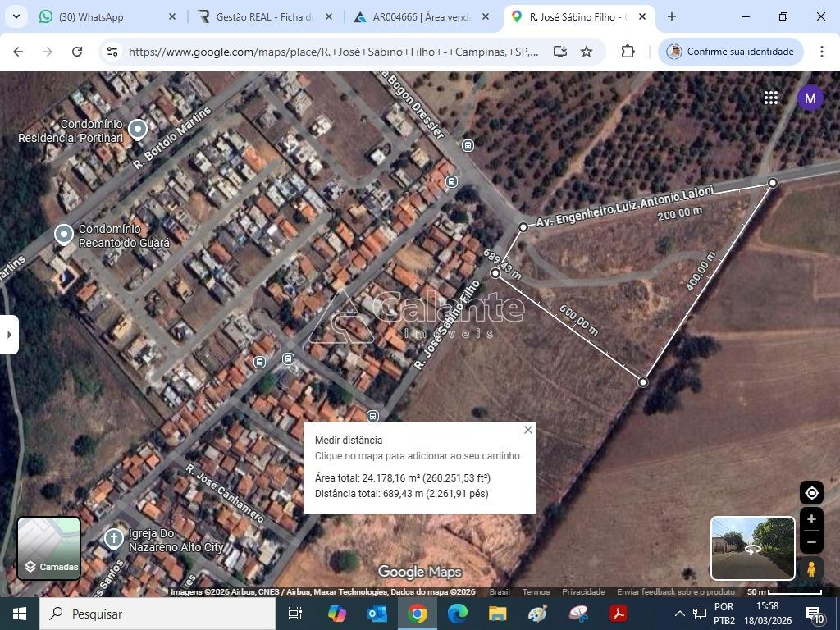Screen dimensions: 840x630
Task: Center map with my location button
Action: tap(811, 493)
